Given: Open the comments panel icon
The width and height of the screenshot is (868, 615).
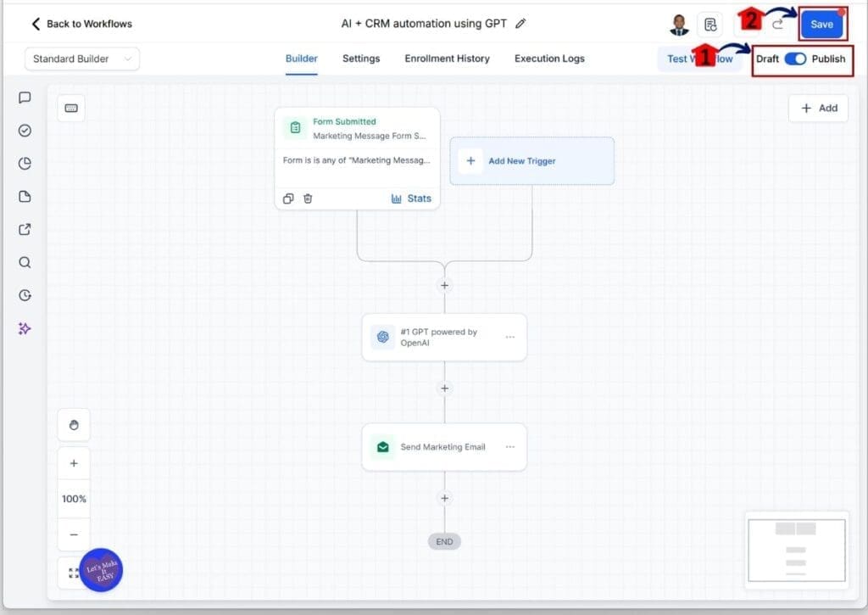Looking at the screenshot, I should 25,98.
